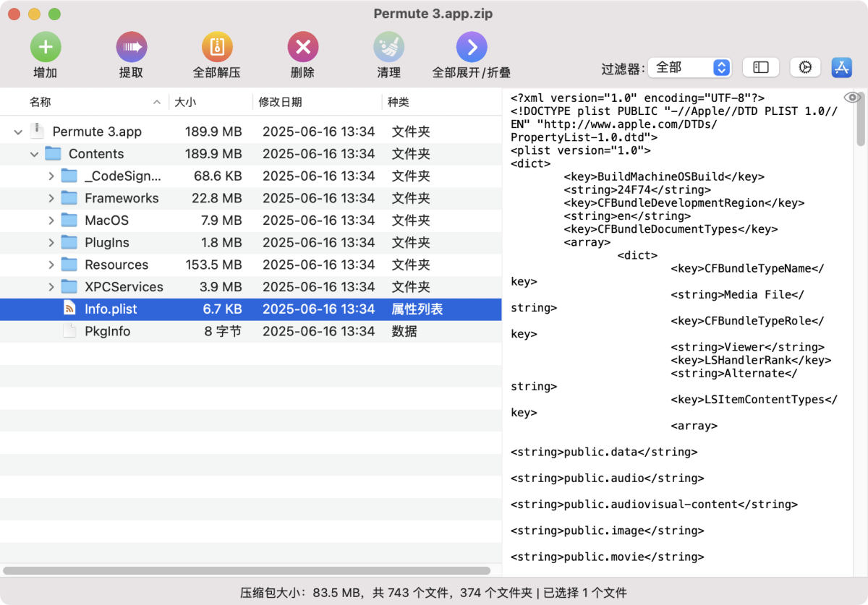Open settings gear button in toolbar
The height and width of the screenshot is (605, 868).
805,67
